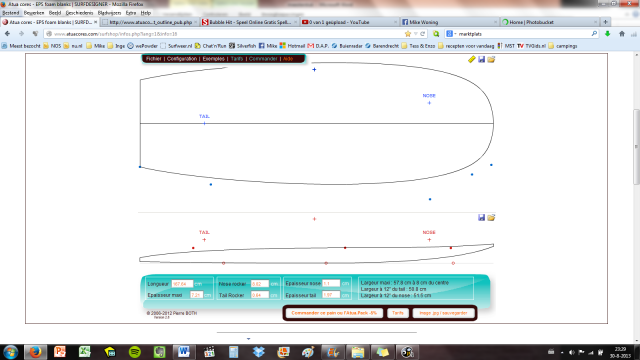640x360 pixels.
Task: Click the page vertical scrollbar
Action: 636,147
